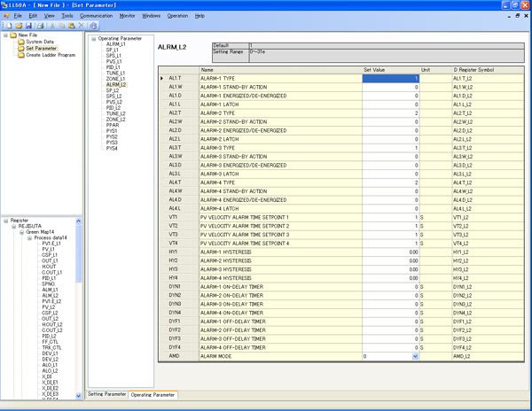The image size is (532, 411).
Task: Open the Edit menu
Action: click(33, 16)
